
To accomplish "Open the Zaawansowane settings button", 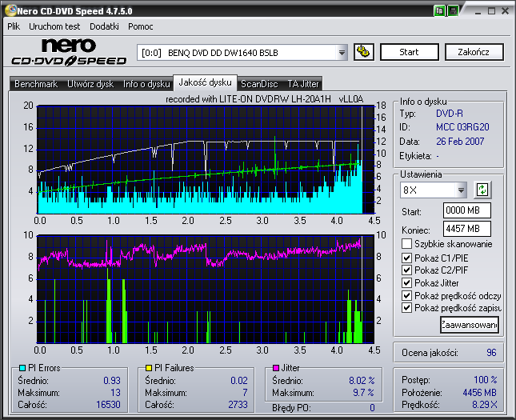I will tap(470, 325).
